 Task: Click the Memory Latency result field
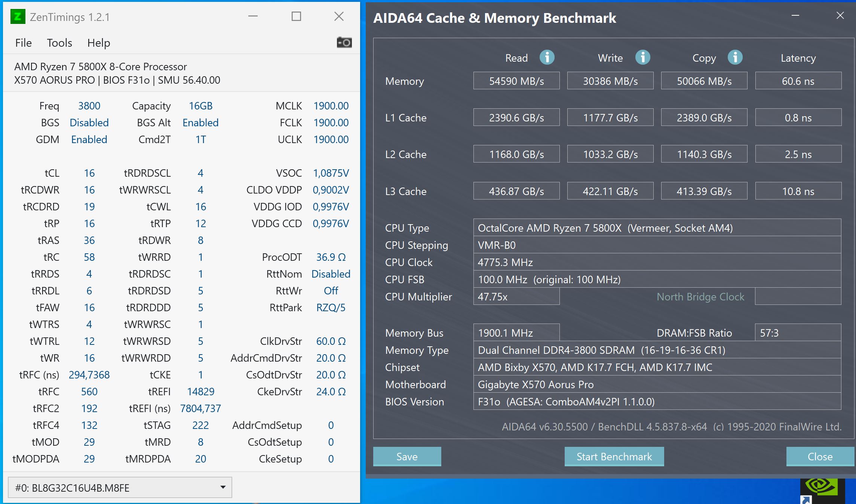[798, 81]
